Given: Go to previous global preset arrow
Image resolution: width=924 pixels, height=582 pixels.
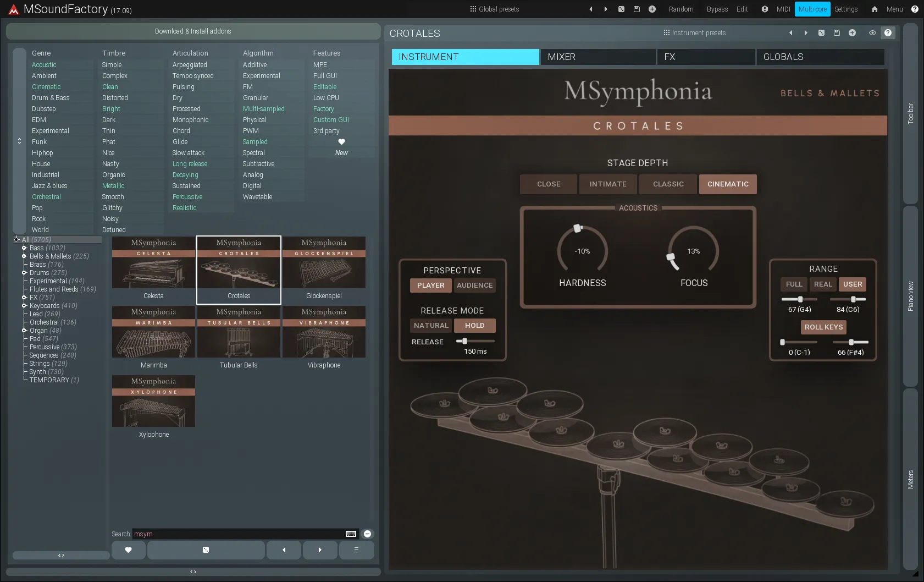Looking at the screenshot, I should [x=591, y=9].
